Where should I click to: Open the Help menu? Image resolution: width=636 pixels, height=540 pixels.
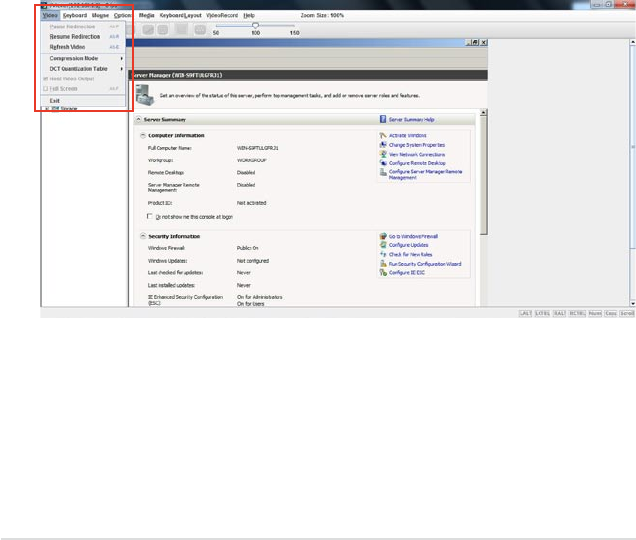pyautogui.click(x=249, y=15)
